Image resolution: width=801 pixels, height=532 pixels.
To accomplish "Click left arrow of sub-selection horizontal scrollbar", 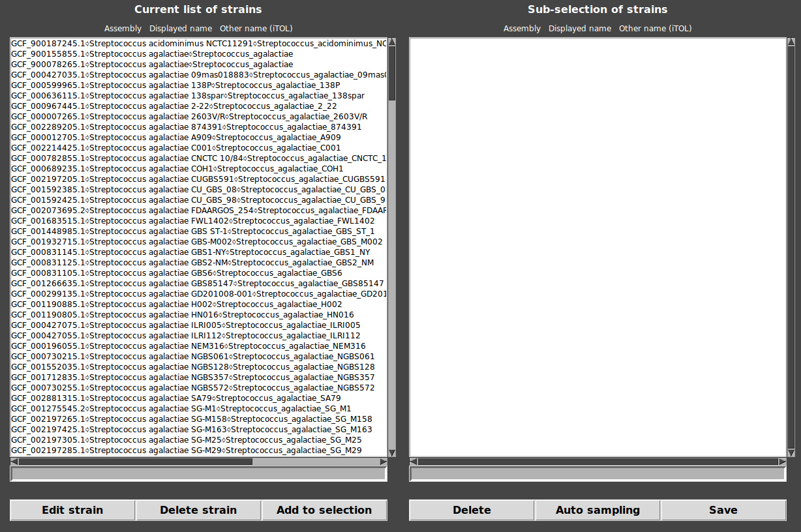I will coord(414,462).
